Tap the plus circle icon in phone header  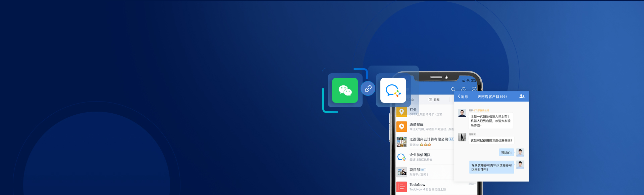[474, 89]
